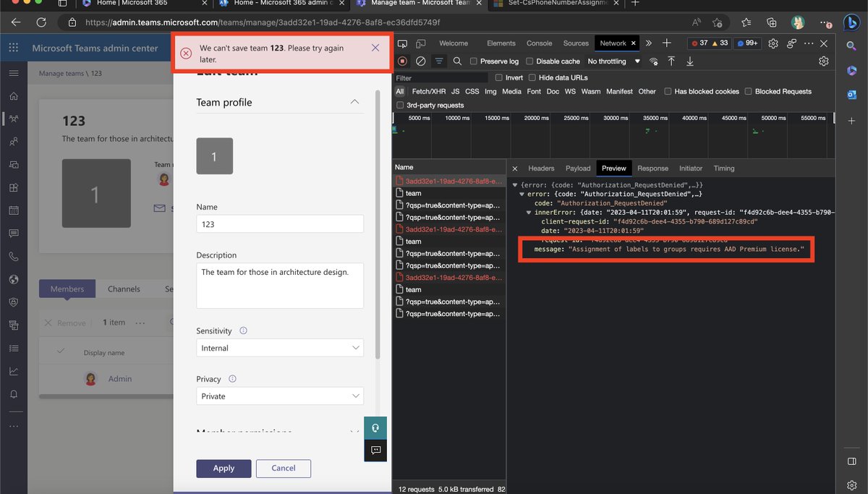Open Analytics chart icon in sidebar

pyautogui.click(x=13, y=371)
